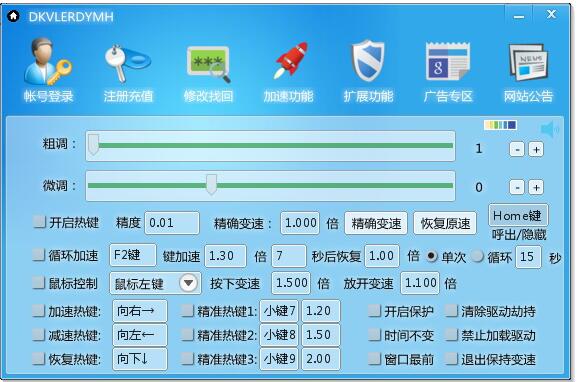This screenshot has height=382, width=577.
Task: Enable 开启热键 checkbox
Action: 39,222
